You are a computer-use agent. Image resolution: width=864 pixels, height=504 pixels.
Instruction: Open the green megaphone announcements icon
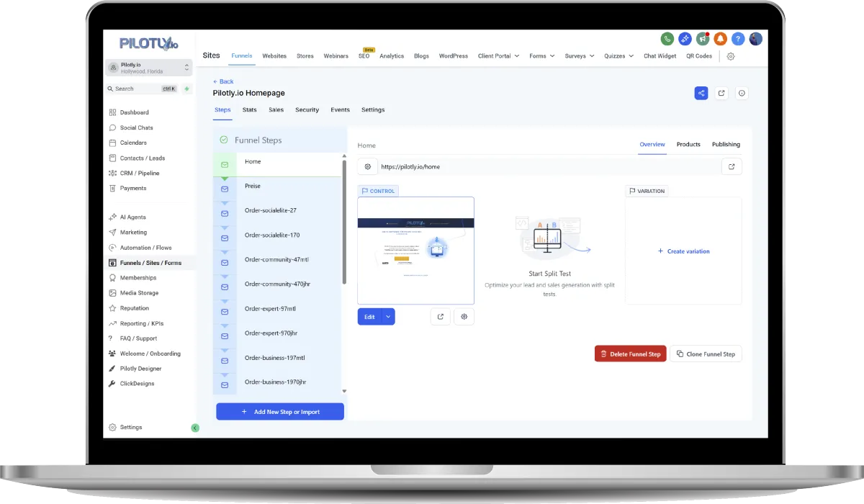(x=703, y=39)
